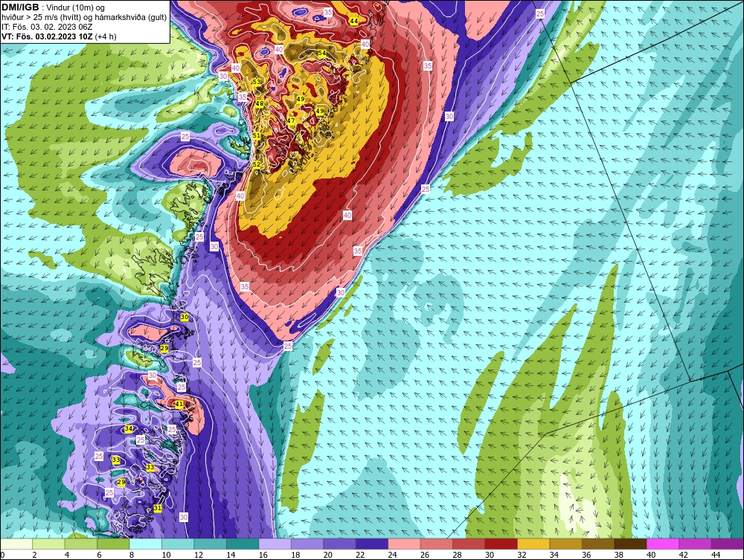Pick the dark teal 14–16 legend swatch

coord(243,544)
